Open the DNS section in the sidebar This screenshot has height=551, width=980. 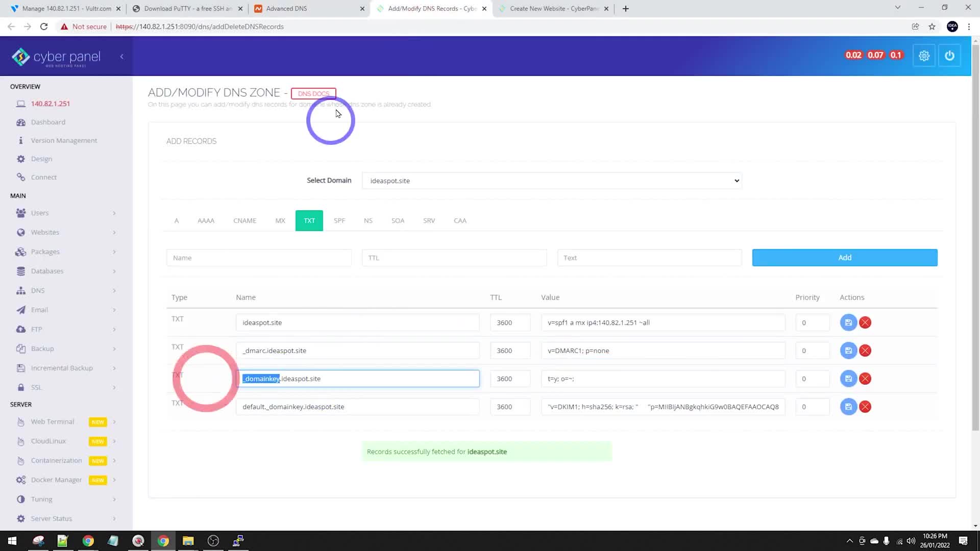point(38,290)
